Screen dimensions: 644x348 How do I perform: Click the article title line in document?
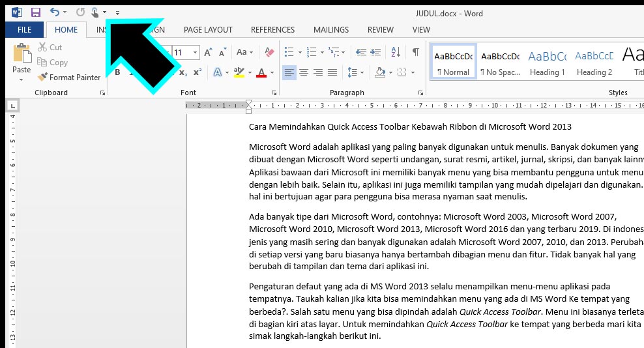pos(410,126)
